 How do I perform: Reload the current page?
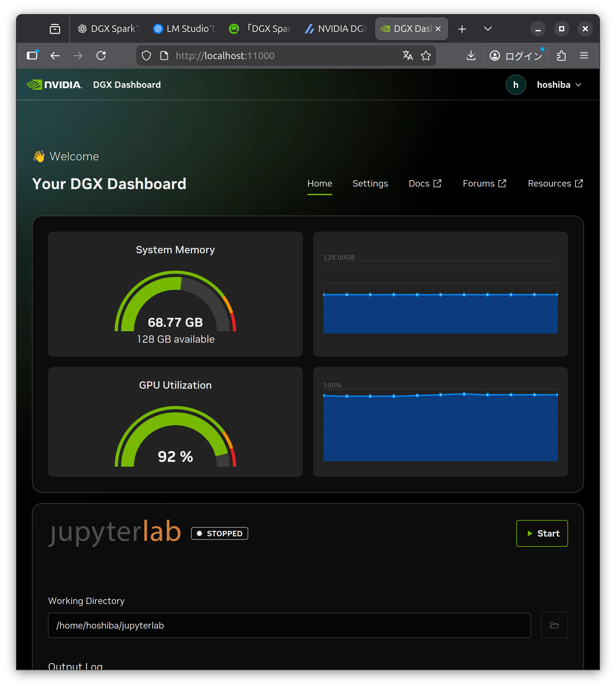click(x=101, y=56)
